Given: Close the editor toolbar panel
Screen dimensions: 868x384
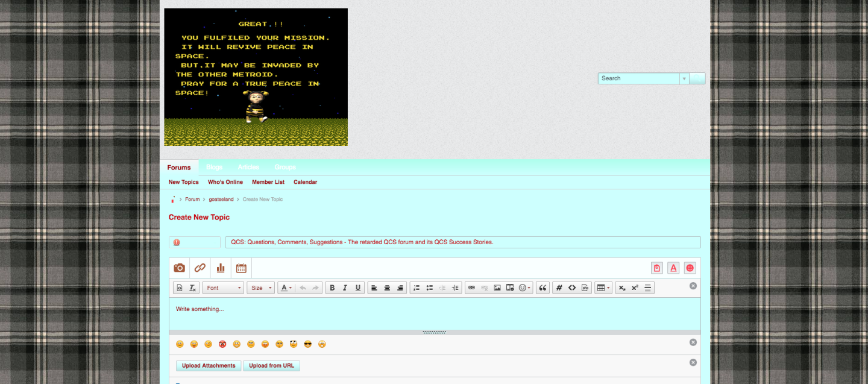Looking at the screenshot, I should (693, 286).
